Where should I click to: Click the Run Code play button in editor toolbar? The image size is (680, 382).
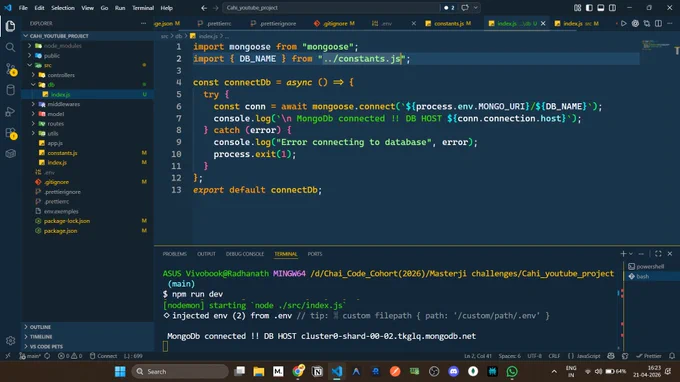click(623, 23)
